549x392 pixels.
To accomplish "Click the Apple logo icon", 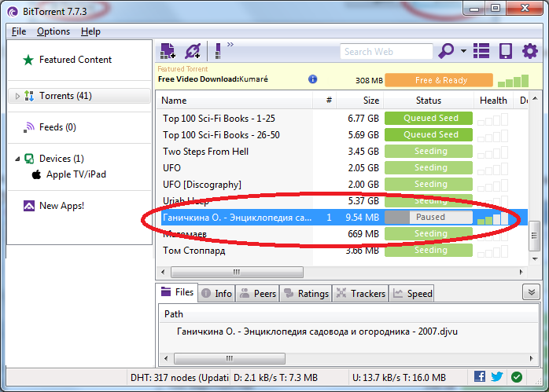I will point(36,174).
